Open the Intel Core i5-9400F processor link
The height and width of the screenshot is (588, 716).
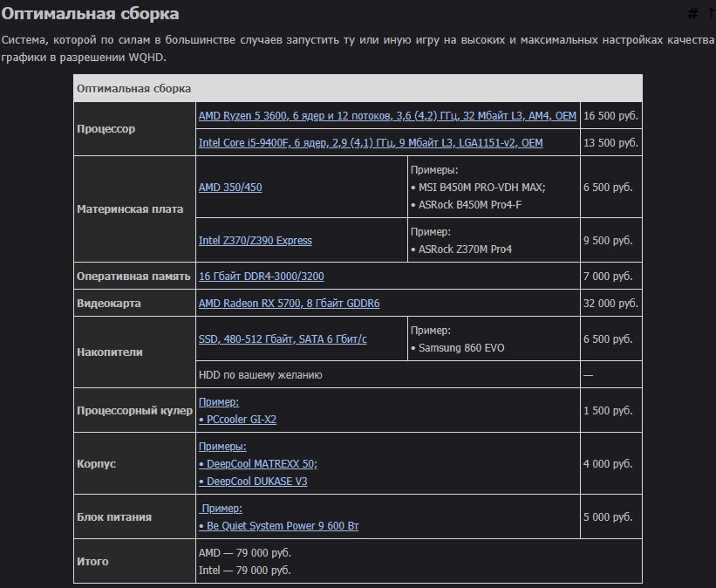(371, 142)
